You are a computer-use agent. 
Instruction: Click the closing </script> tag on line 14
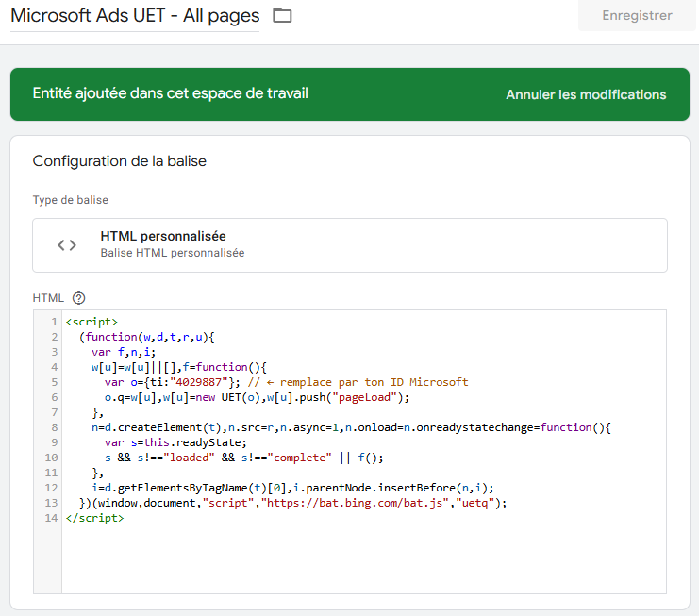coord(94,519)
